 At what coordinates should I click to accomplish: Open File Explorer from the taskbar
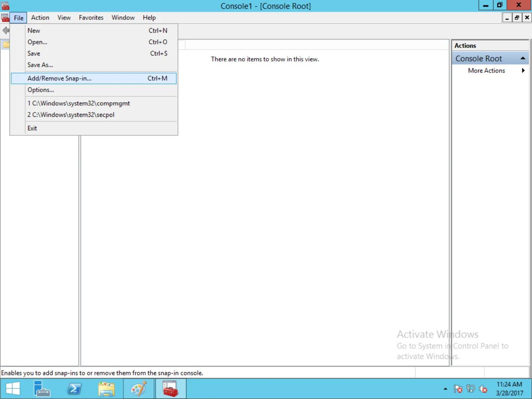coord(107,389)
